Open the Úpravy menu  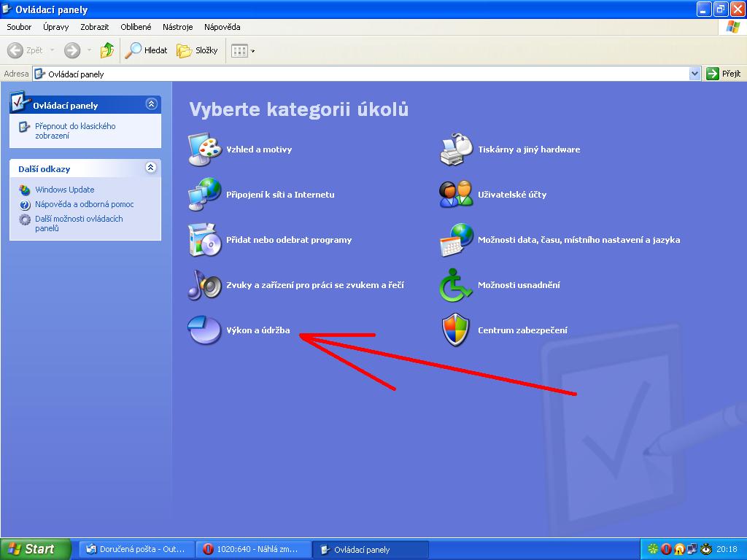click(55, 27)
